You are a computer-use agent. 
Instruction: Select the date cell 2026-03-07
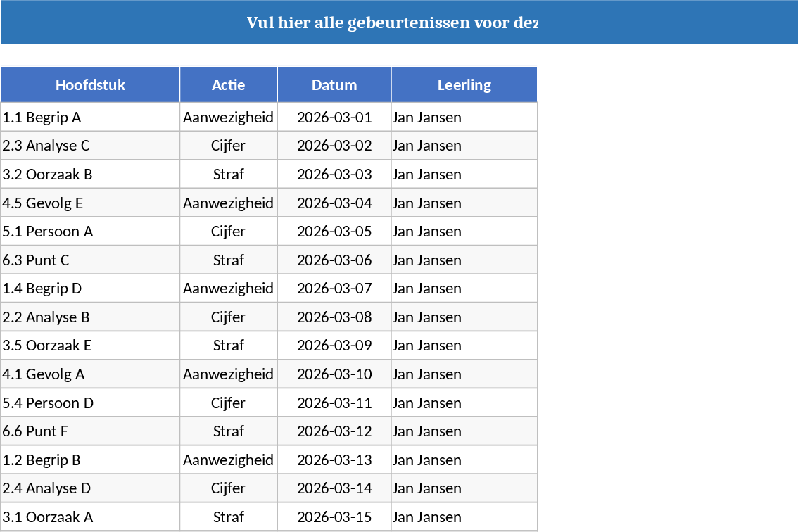point(334,289)
